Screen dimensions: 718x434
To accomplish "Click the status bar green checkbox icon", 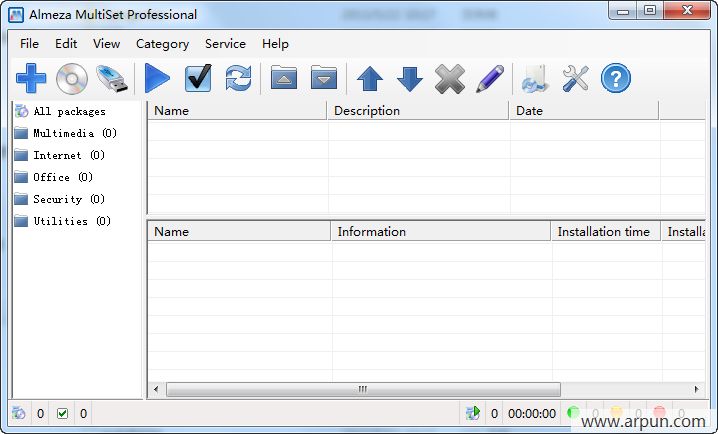I will 62,413.
